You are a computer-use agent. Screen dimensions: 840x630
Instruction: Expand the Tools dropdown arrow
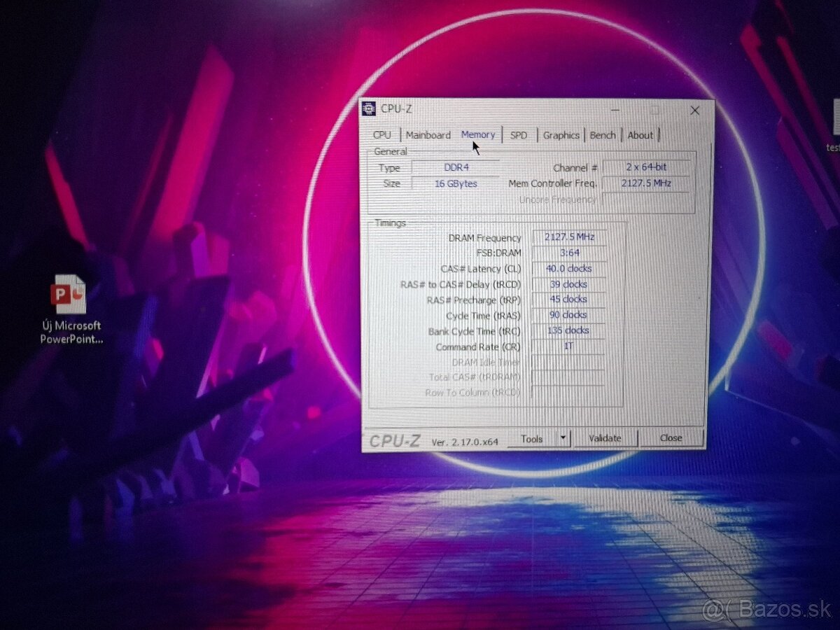pos(563,438)
